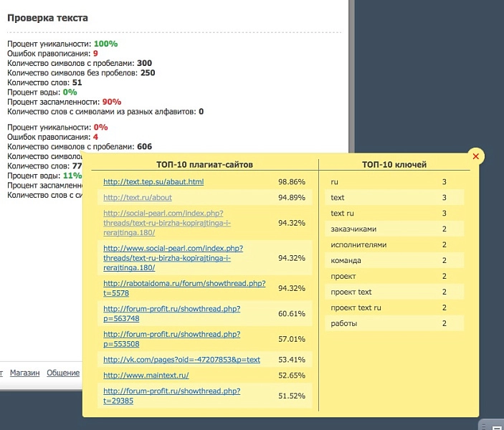Open the text.tep.su/abaut.html link

(153, 182)
